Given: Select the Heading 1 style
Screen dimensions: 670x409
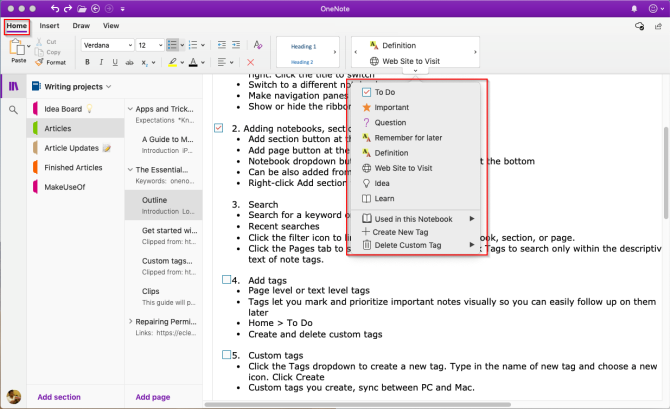Looking at the screenshot, I should (x=303, y=46).
